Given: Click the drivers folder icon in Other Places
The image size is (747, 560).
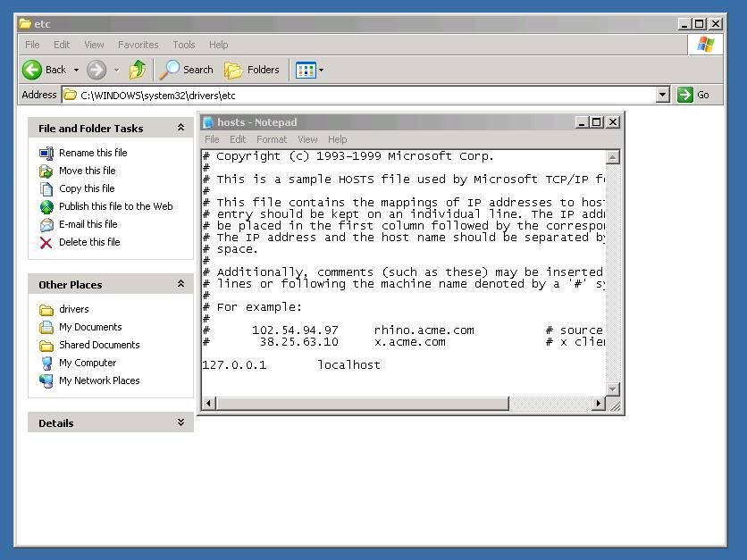Looking at the screenshot, I should [x=46, y=310].
